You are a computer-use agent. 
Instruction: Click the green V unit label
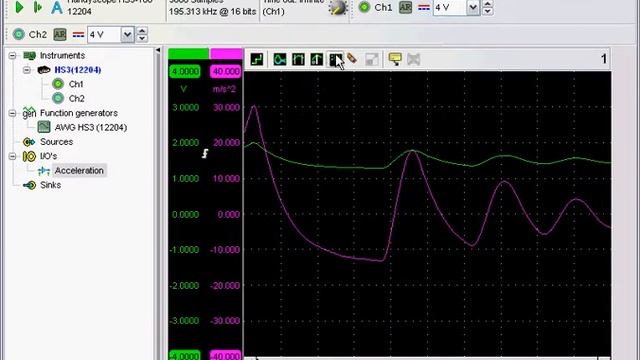[x=184, y=89]
